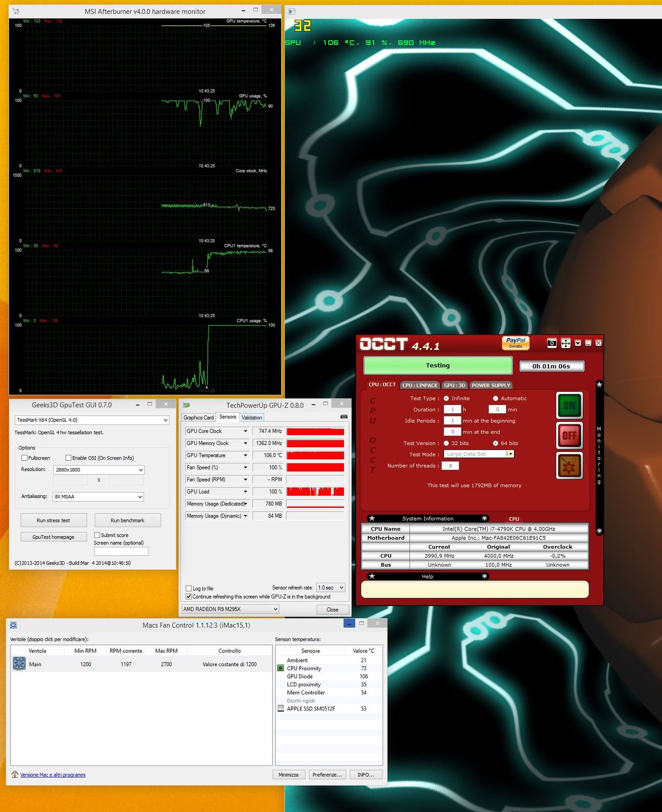Click the GPU Load red sensor graph

[x=315, y=492]
